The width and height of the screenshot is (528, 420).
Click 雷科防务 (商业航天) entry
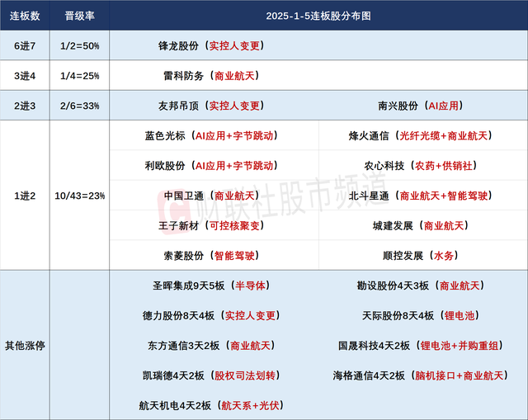coord(211,76)
